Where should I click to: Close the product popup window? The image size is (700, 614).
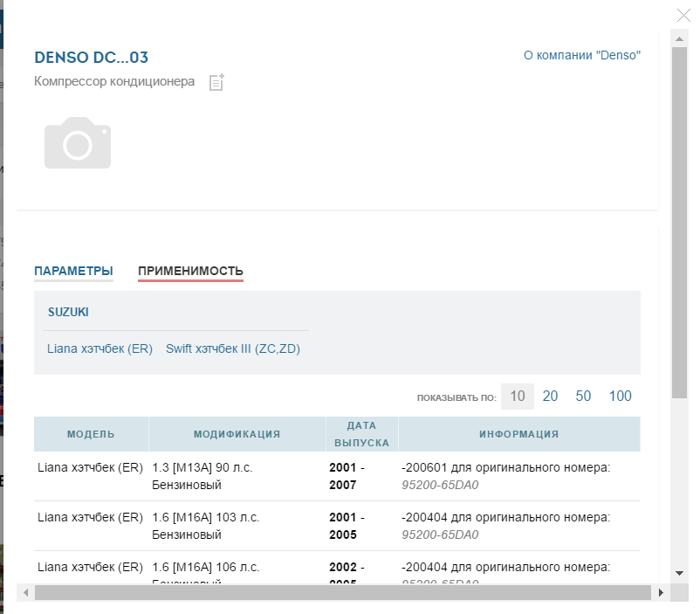pyautogui.click(x=685, y=15)
